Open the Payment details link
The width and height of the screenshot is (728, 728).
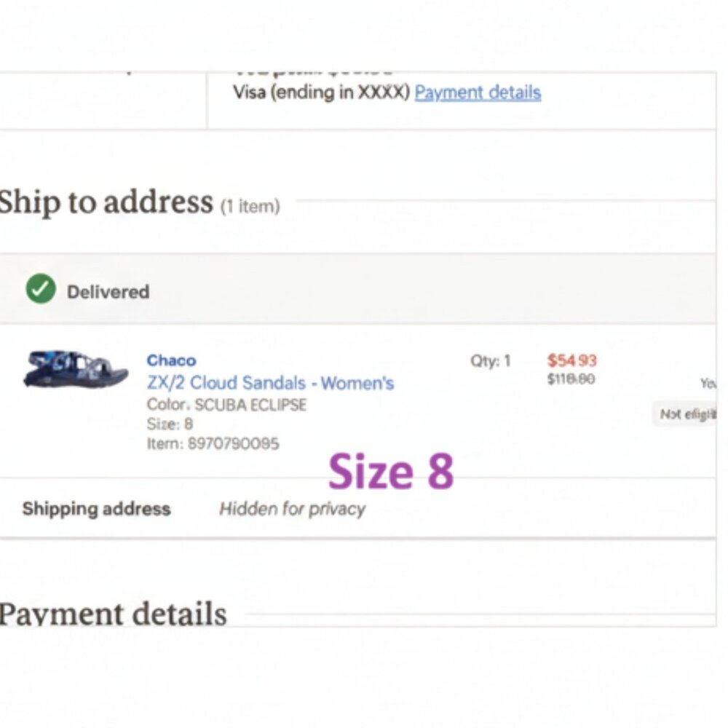[x=478, y=93]
